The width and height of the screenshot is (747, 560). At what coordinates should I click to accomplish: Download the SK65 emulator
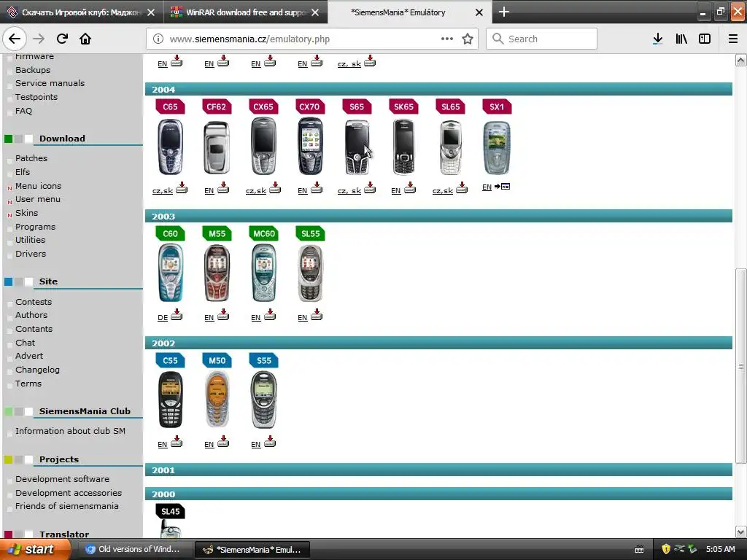pyautogui.click(x=410, y=187)
